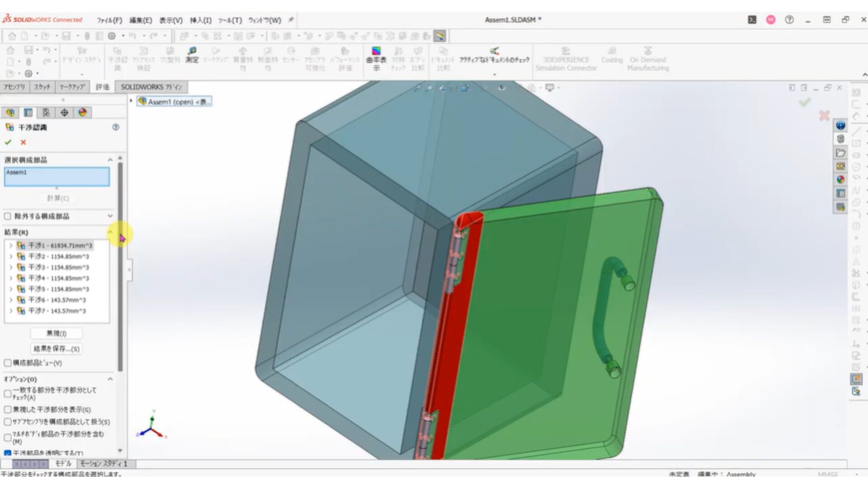The height and width of the screenshot is (488, 868).
Task: Click the Ignore (無視) button
Action: (x=57, y=333)
